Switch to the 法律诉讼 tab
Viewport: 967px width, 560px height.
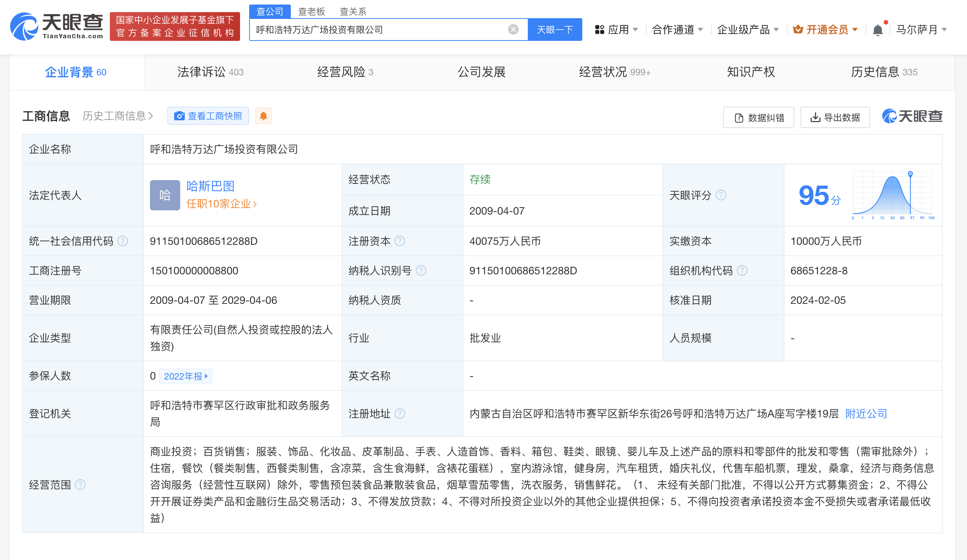[210, 72]
